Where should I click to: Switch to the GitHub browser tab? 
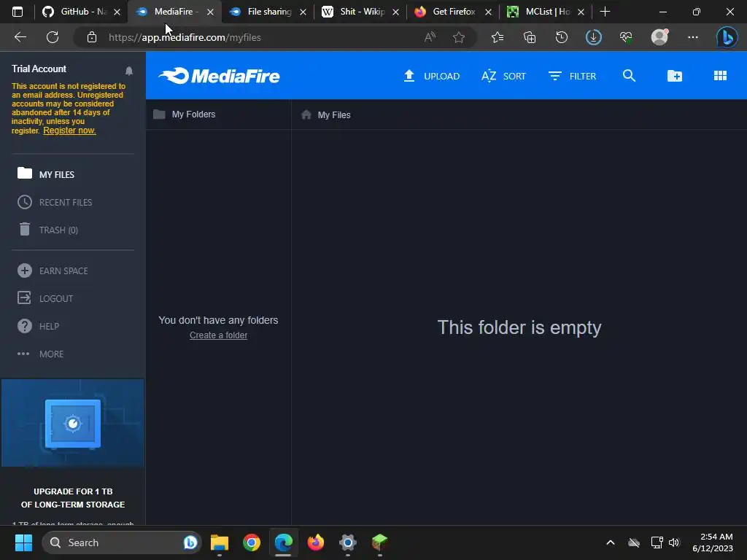pyautogui.click(x=80, y=12)
